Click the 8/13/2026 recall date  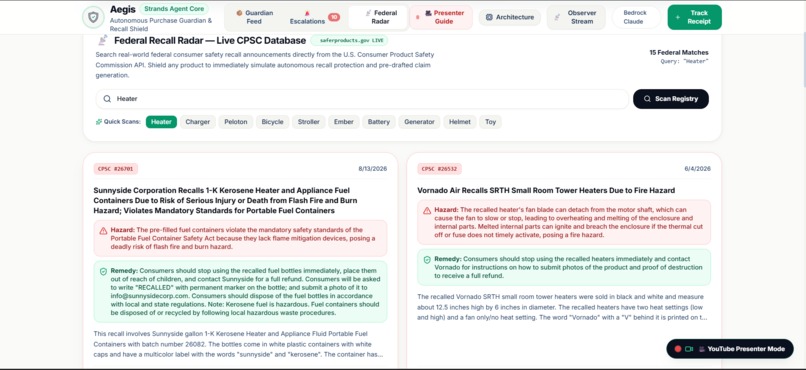[373, 169]
